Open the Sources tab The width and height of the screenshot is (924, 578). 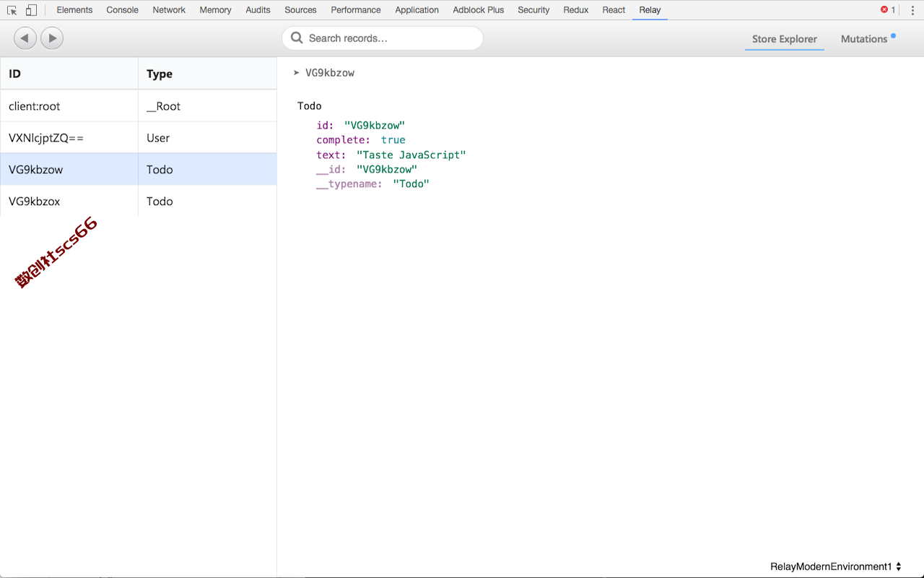coord(300,10)
